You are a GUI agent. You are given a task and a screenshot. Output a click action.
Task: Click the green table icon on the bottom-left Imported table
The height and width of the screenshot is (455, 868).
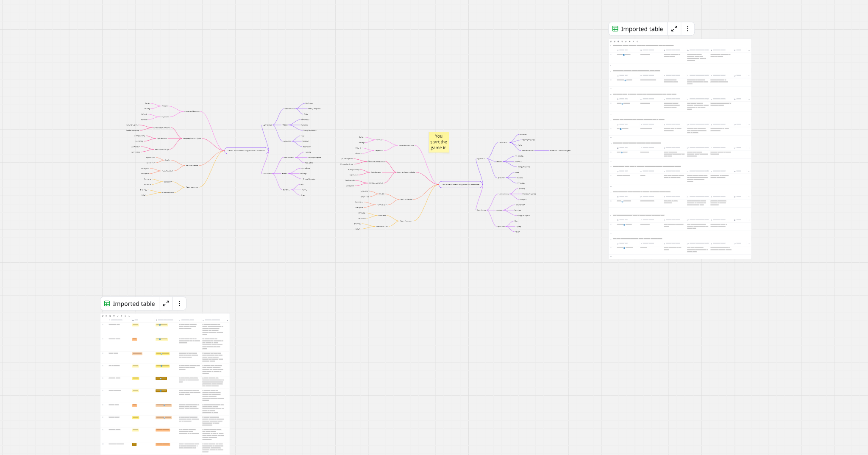107,303
